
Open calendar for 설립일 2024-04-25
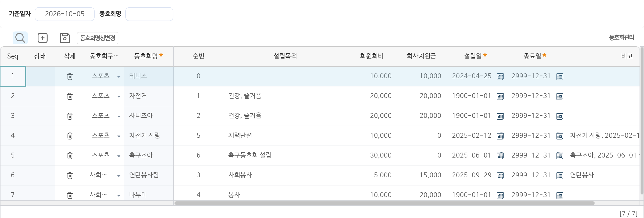(500, 76)
